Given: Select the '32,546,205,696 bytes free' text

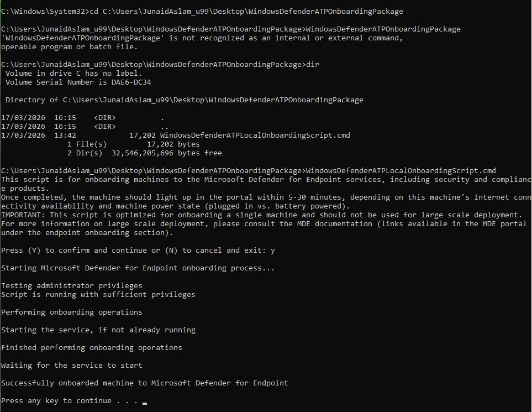Looking at the screenshot, I should coord(167,153).
